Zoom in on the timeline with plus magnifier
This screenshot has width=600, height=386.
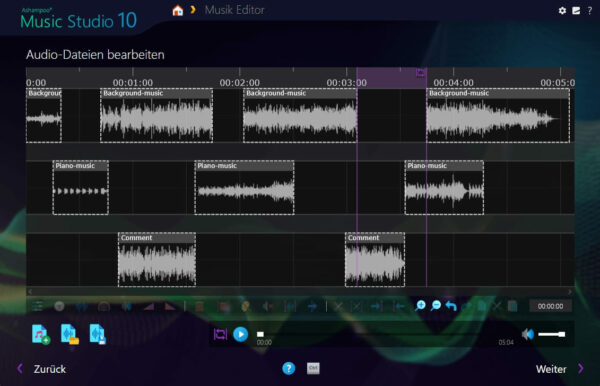tap(420, 306)
